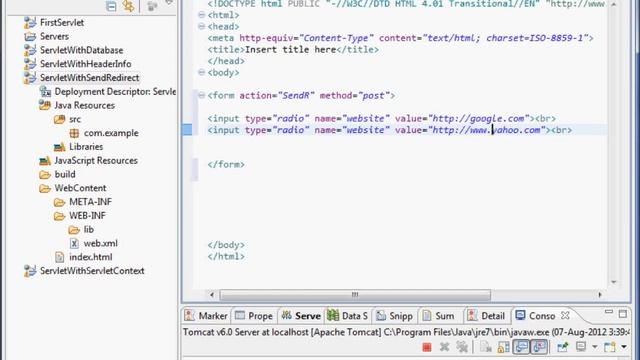640x360 pixels.
Task: Open web.xml file
Action: click(x=100, y=243)
